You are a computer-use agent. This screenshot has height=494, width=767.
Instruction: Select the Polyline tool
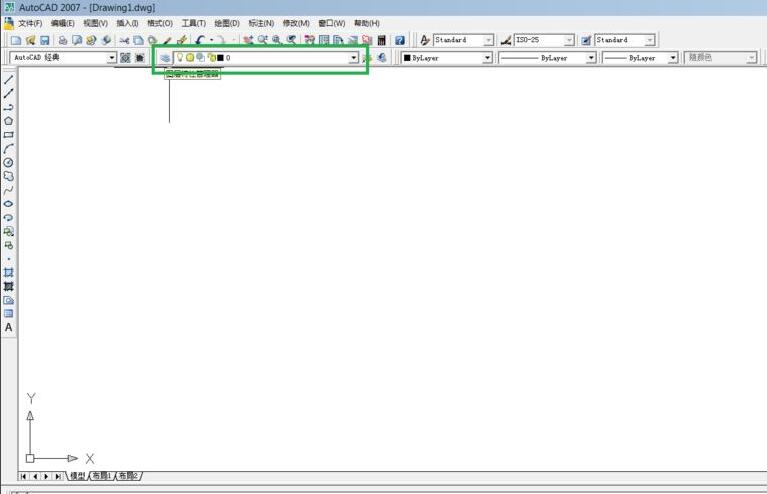coord(8,107)
